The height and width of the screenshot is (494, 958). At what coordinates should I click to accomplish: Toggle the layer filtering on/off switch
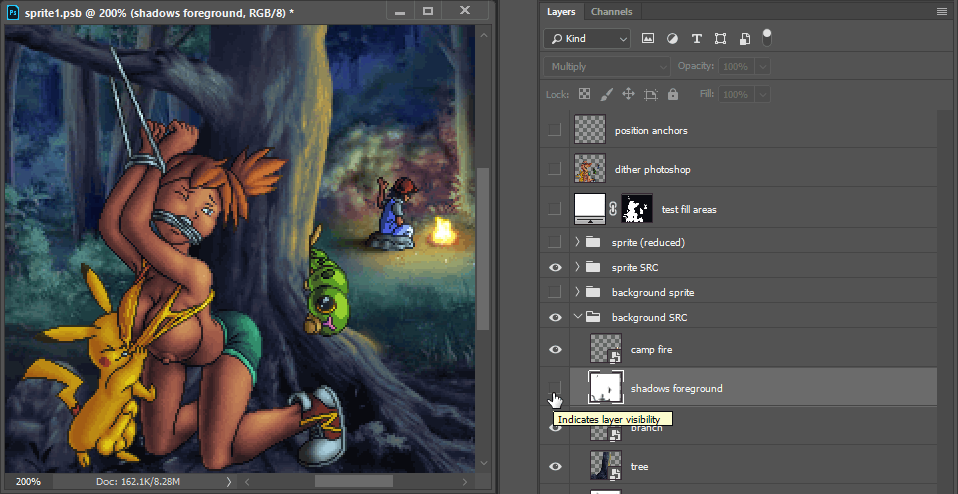(x=767, y=36)
